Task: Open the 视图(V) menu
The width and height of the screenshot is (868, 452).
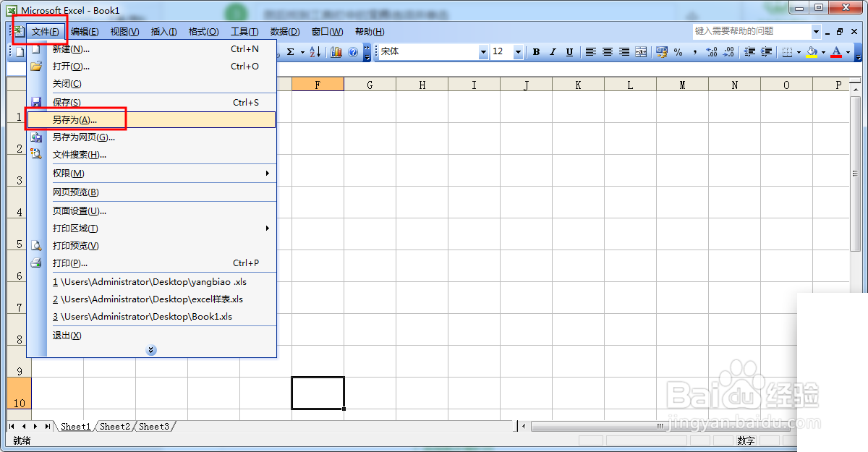Action: (124, 32)
